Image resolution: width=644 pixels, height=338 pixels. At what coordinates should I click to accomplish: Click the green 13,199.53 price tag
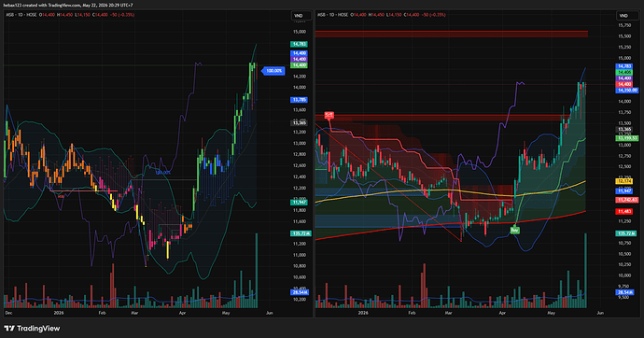pos(627,138)
